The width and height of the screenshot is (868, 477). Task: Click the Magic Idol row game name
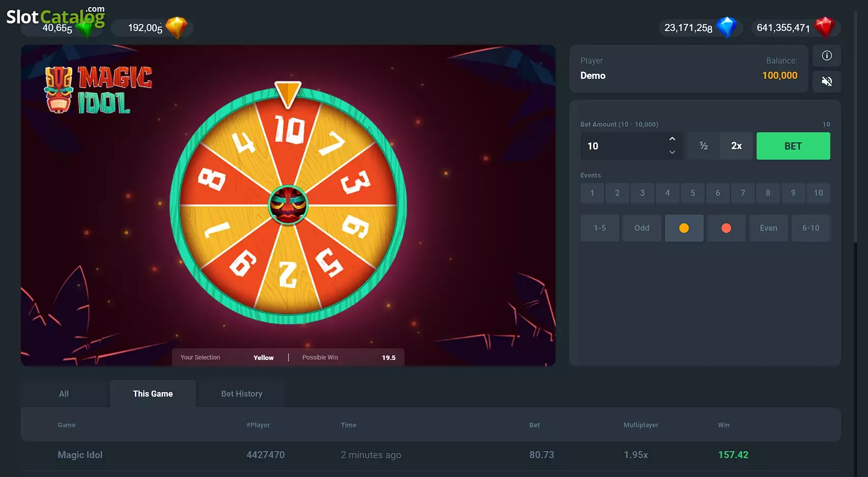[80, 455]
